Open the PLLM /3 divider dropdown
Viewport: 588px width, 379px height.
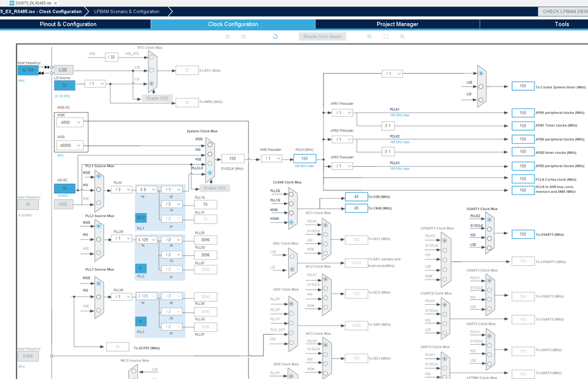121,190
